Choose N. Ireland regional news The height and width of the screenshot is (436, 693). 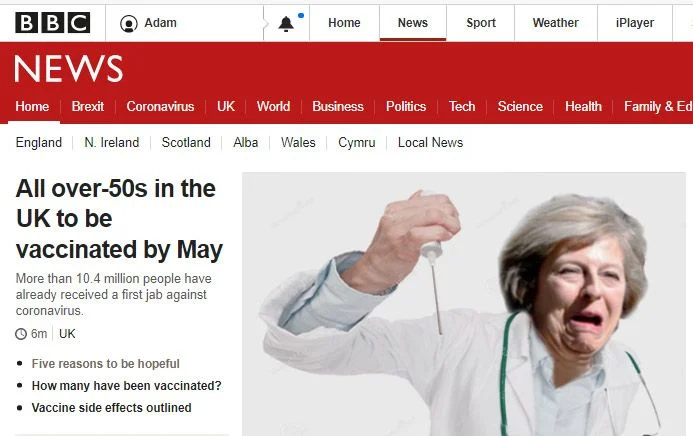pos(112,143)
